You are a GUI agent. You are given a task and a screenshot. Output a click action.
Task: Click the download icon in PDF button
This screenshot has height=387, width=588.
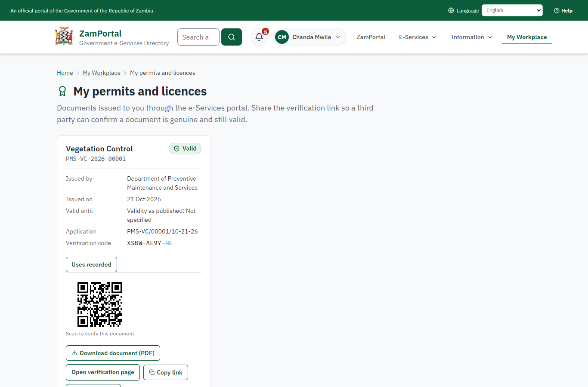tap(74, 353)
